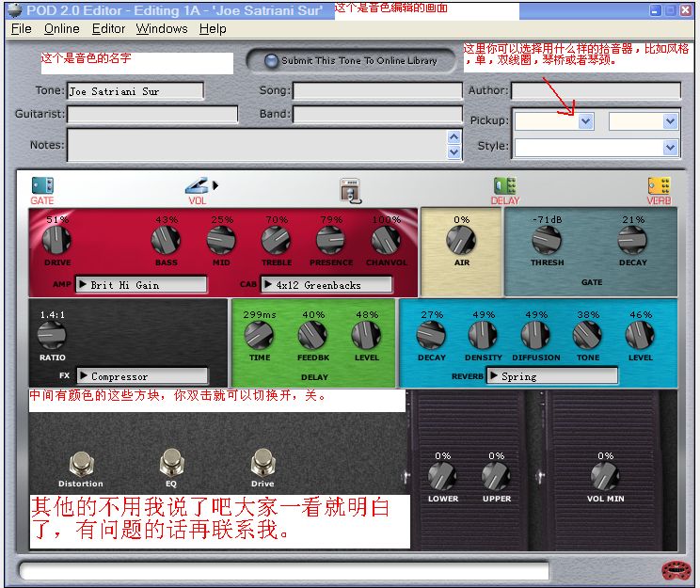The width and height of the screenshot is (700, 588).
Task: Toggle the green DELAY block label
Action: [314, 377]
